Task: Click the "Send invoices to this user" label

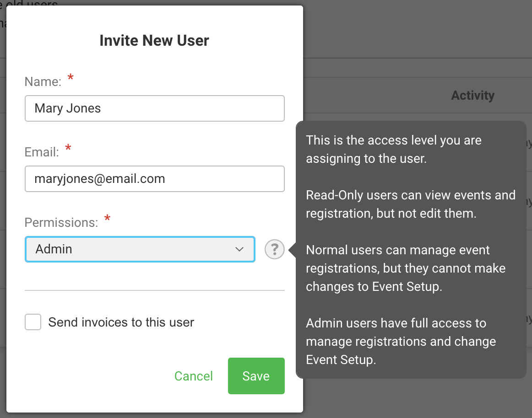Action: (x=121, y=322)
